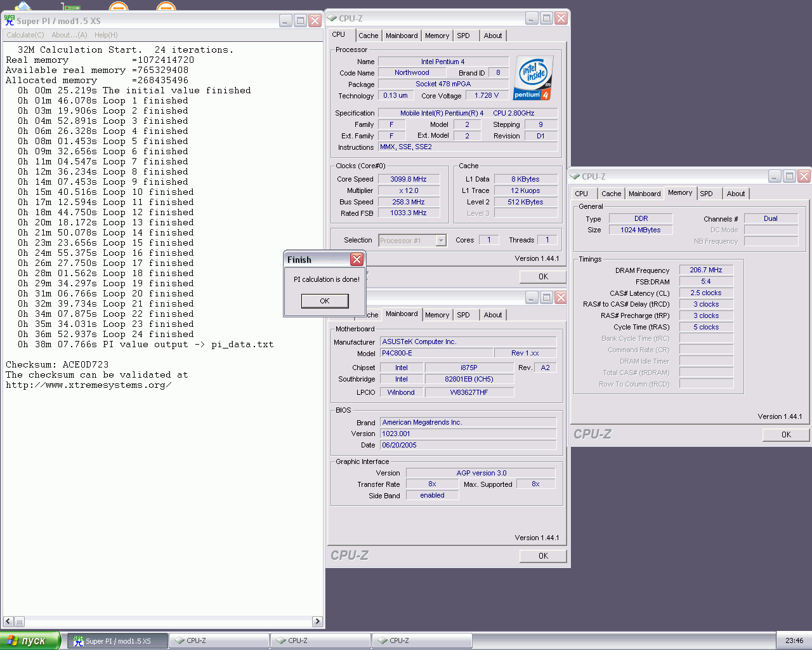The height and width of the screenshot is (650, 812).
Task: Click the Intel Pentium 4 name field
Action: [443, 62]
